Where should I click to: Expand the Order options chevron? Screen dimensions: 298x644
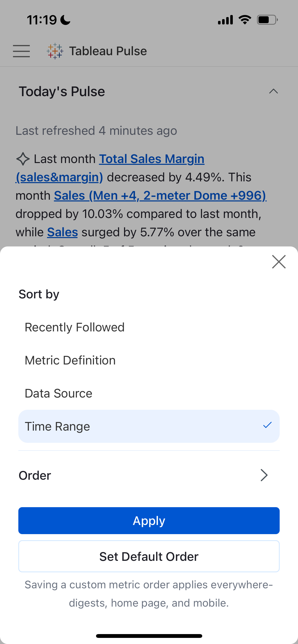(x=264, y=475)
